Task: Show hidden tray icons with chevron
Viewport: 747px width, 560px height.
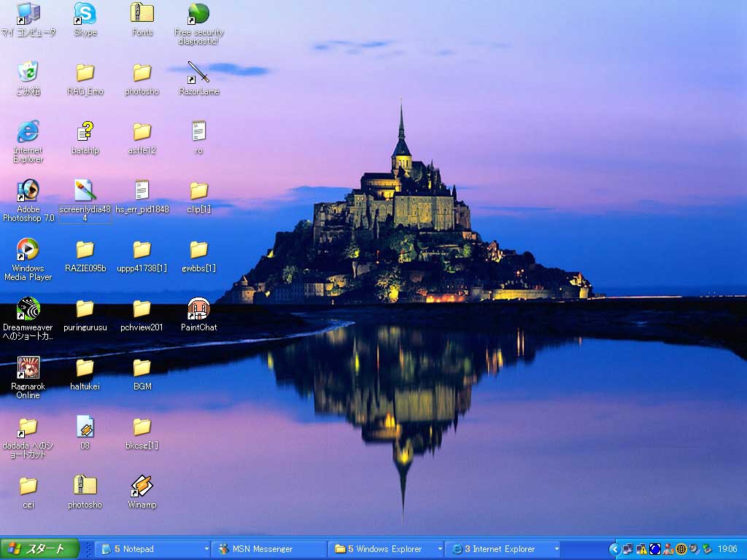Action: [x=614, y=549]
